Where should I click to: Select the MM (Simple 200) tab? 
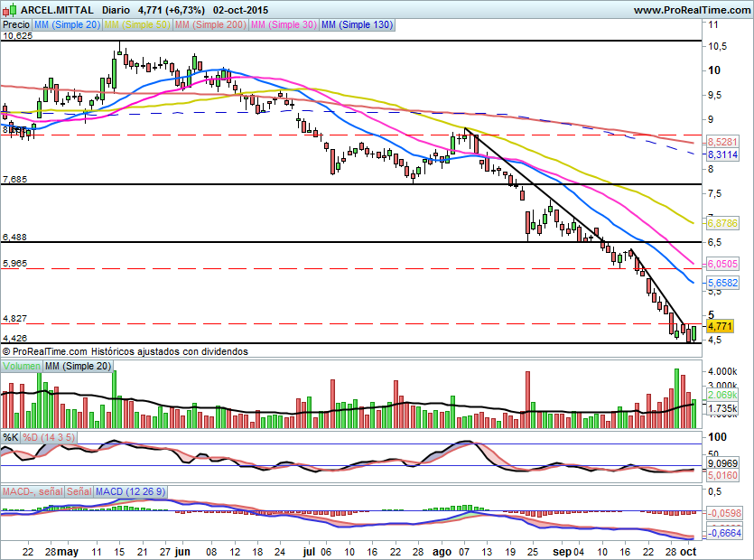pyautogui.click(x=210, y=24)
